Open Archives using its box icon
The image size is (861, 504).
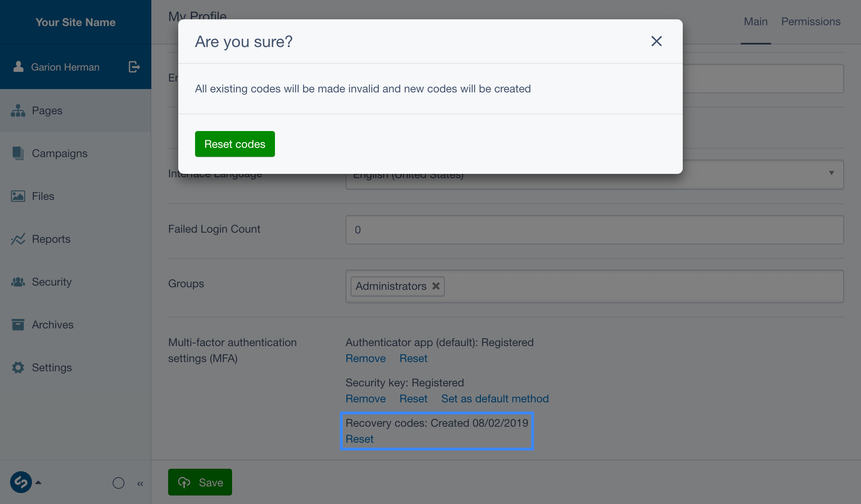pos(18,325)
